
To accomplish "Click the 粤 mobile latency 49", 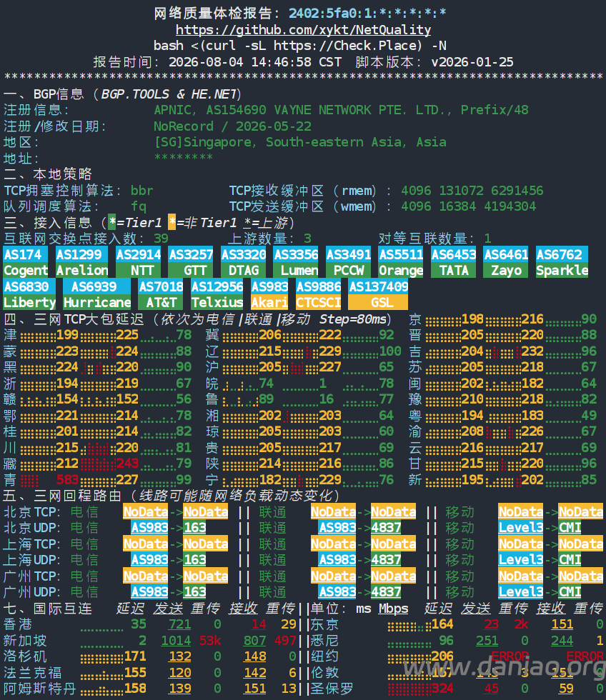I will pyautogui.click(x=589, y=415).
